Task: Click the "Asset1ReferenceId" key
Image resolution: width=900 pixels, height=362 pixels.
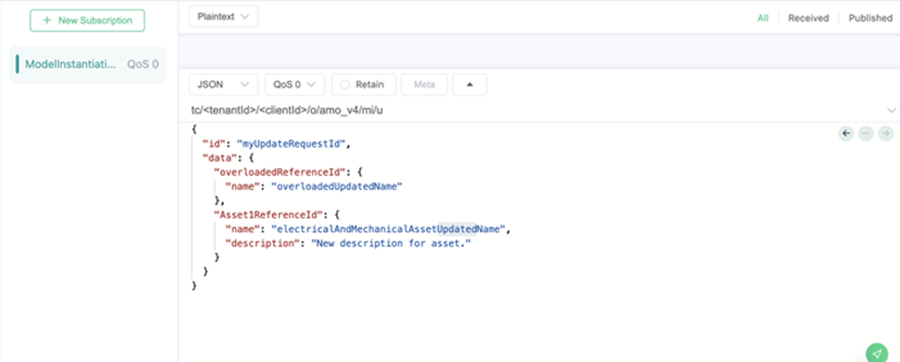Action: coord(269,215)
